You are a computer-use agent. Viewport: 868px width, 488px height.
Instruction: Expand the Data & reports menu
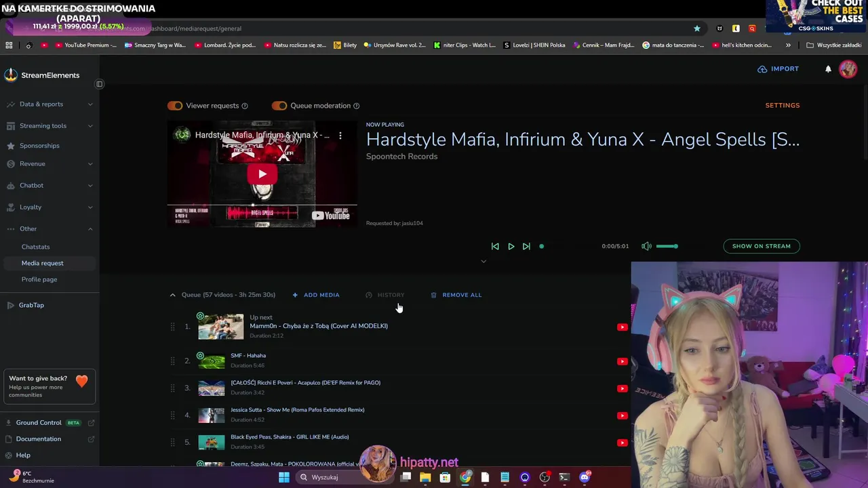coord(90,104)
